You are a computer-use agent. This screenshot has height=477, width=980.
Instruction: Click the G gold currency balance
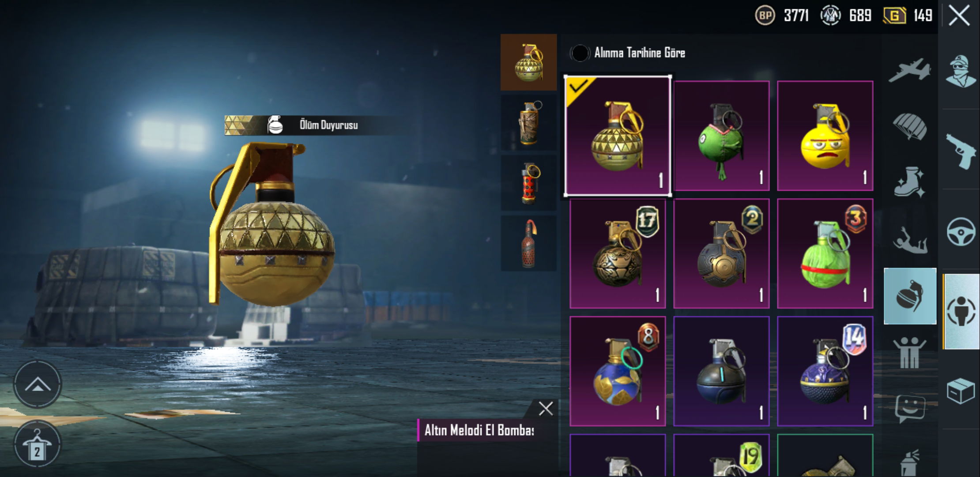908,16
